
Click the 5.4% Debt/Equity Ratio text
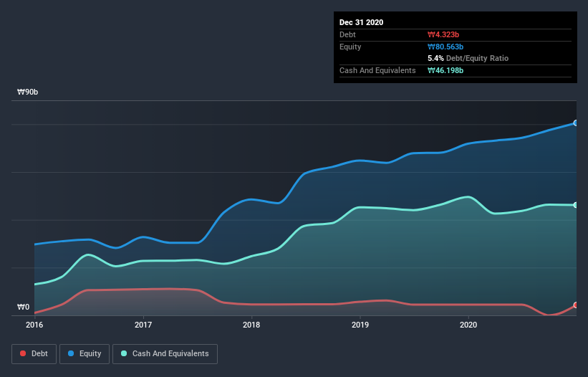[x=468, y=59]
